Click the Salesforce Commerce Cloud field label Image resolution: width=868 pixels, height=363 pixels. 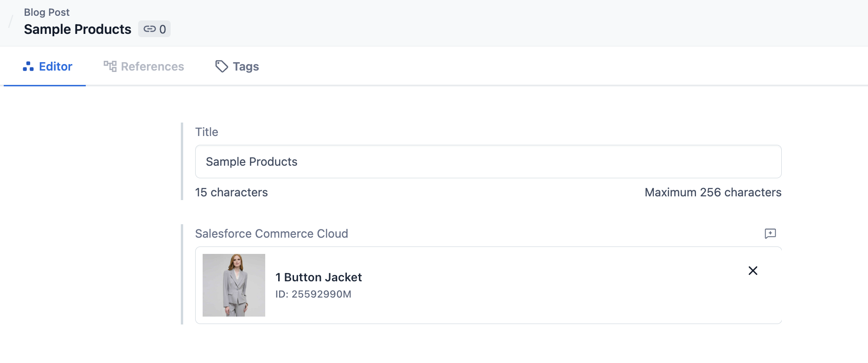pyautogui.click(x=271, y=233)
